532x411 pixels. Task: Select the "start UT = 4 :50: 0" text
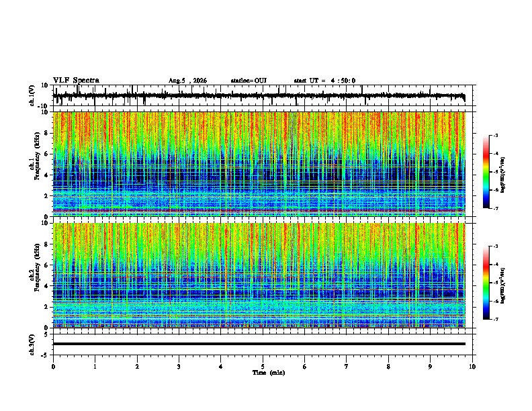(324, 81)
